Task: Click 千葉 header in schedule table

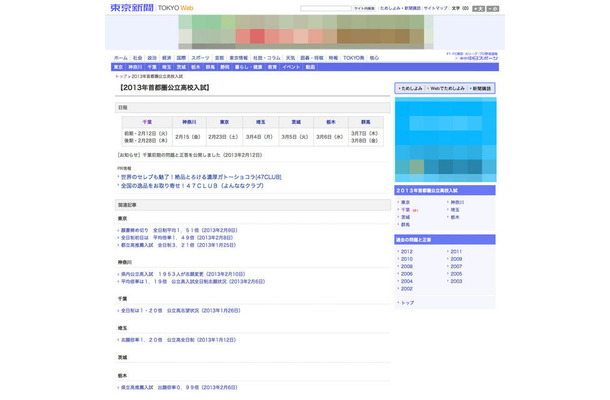Action: 147,122
